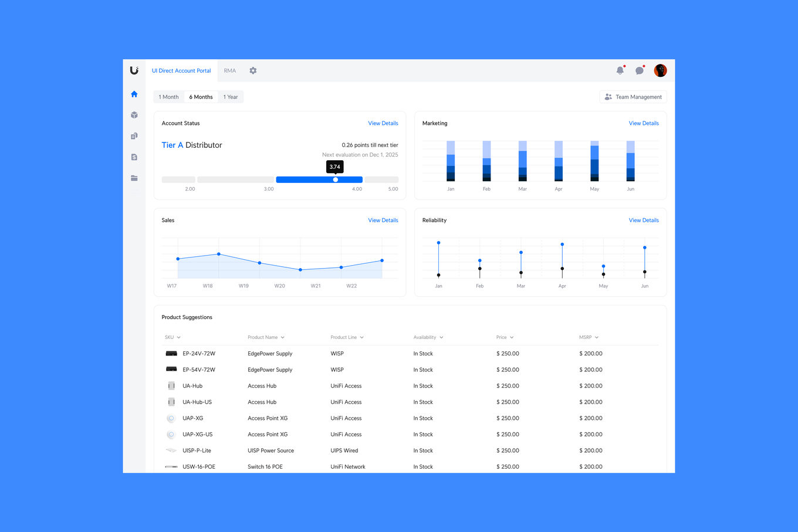This screenshot has width=798, height=532.
Task: Open the Availability column dropdown
Action: 428,337
